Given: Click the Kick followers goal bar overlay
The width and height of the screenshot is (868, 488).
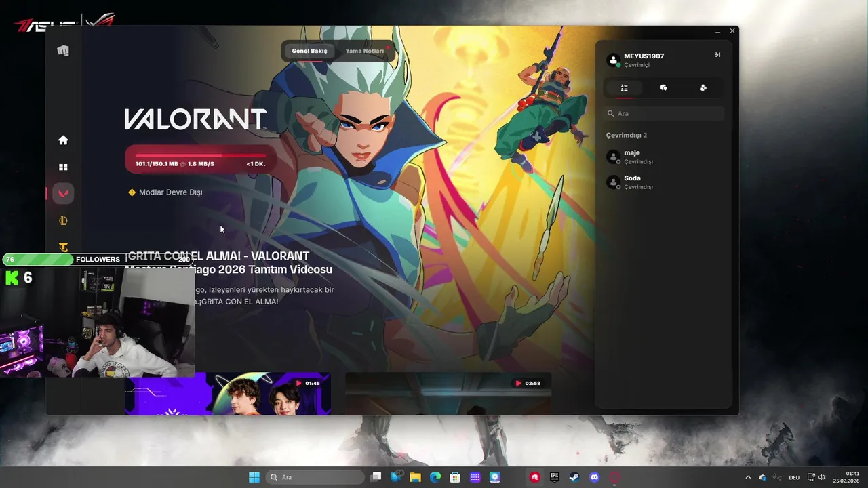Looking at the screenshot, I should tap(98, 259).
